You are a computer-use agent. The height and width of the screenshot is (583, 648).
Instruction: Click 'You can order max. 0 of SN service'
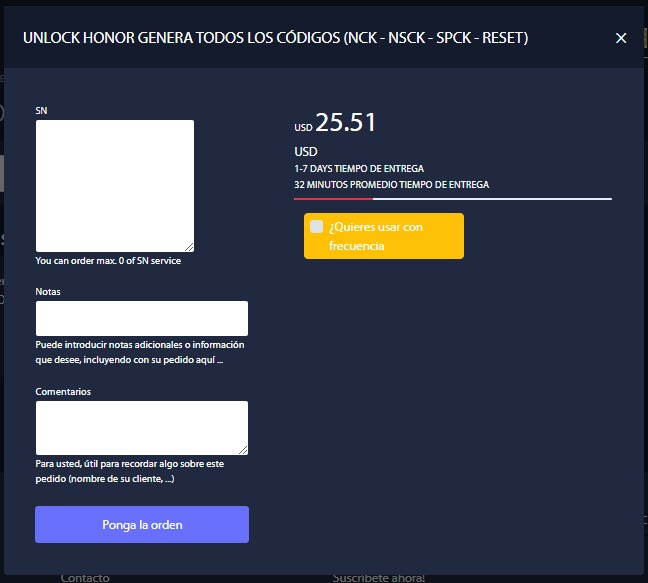(x=108, y=261)
